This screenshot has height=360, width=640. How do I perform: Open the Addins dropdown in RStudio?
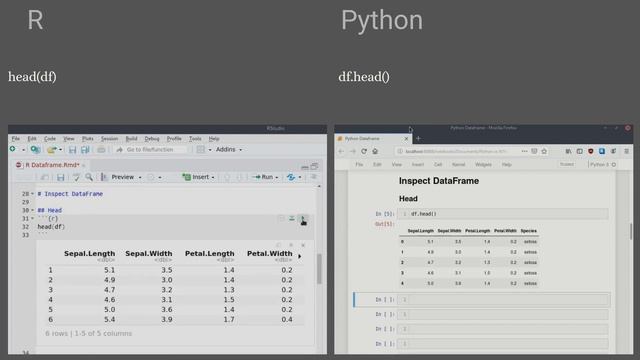(229, 150)
